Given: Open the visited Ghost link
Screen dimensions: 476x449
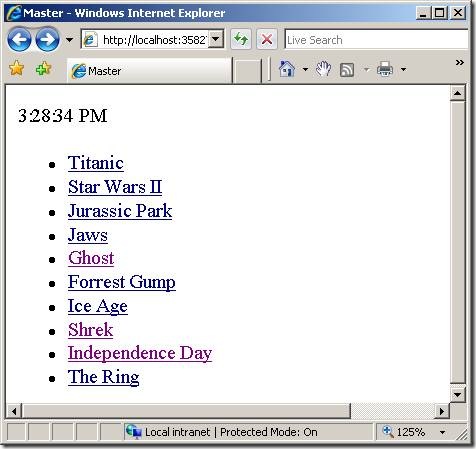Looking at the screenshot, I should [x=91, y=258].
